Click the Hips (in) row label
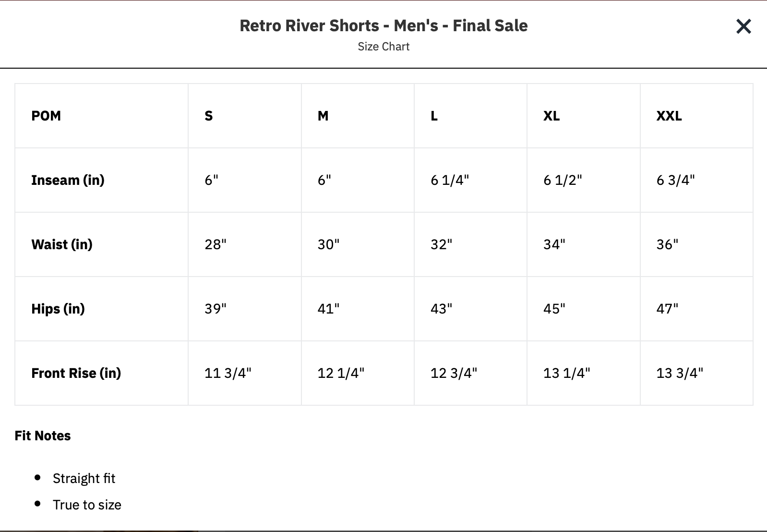This screenshot has height=532, width=767. [x=58, y=309]
